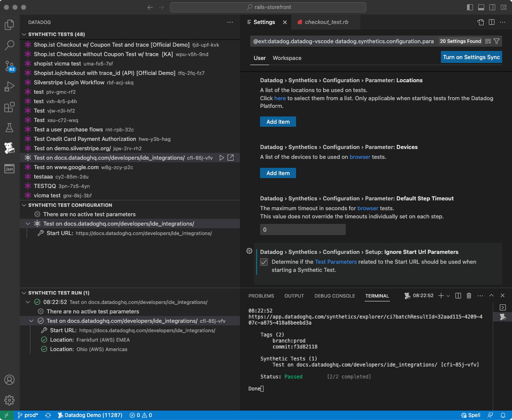Collapse the 08:22:52 test run entry
512x420 pixels.
point(28,302)
